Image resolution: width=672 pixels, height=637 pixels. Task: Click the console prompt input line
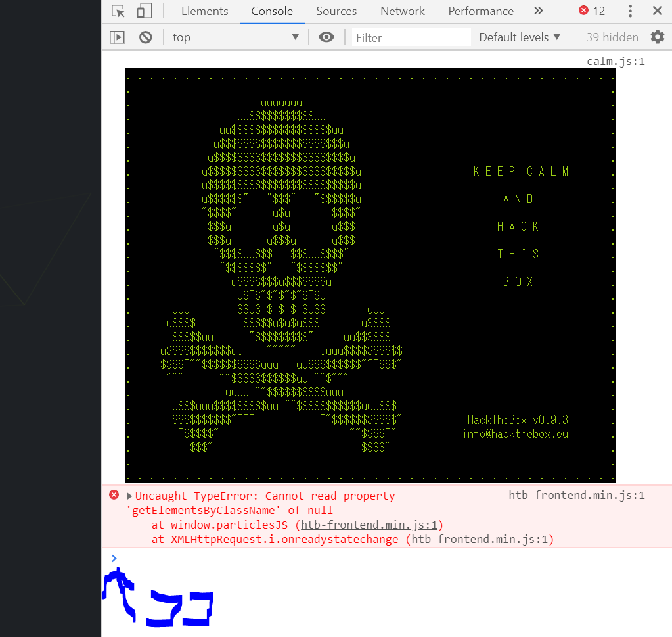tap(386, 559)
